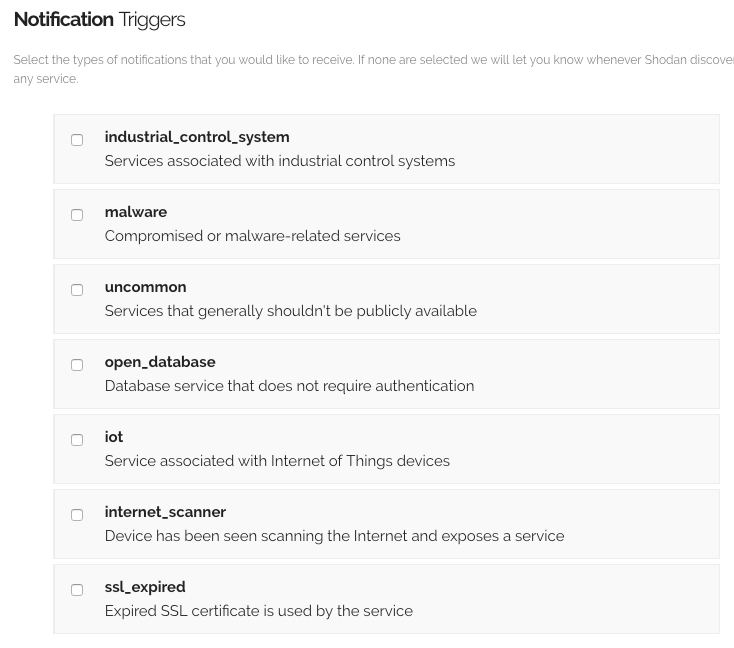Toggle the iot trigger checkbox

77,440
